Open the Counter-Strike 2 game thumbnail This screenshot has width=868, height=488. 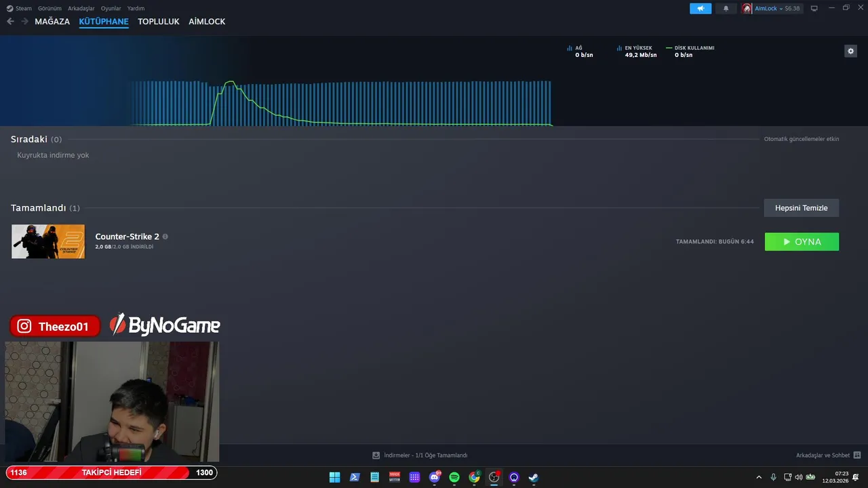click(x=48, y=241)
